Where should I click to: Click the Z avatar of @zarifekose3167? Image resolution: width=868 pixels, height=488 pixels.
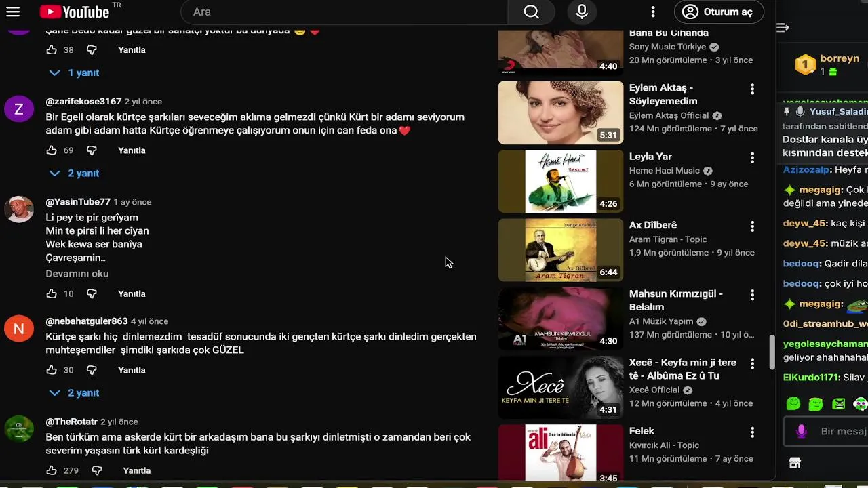19,109
